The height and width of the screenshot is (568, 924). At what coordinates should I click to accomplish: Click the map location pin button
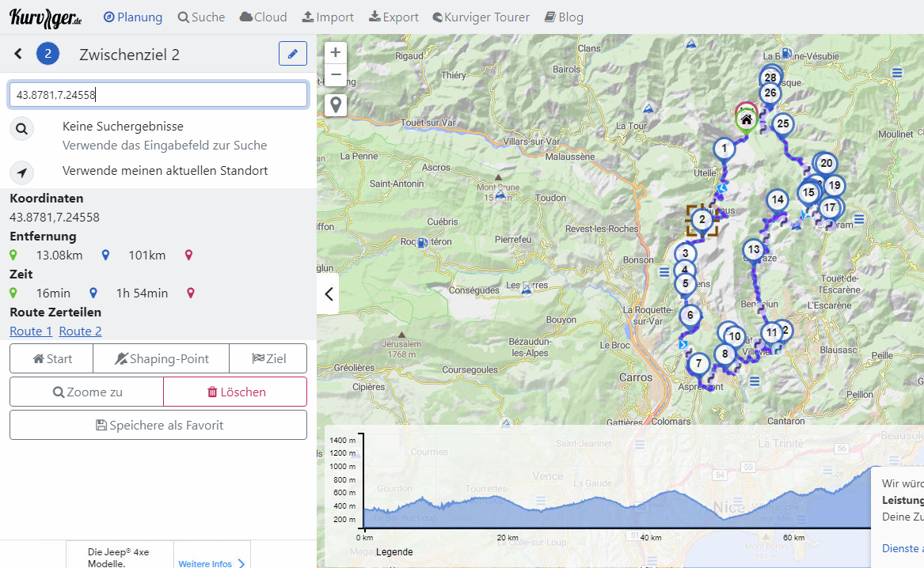tap(336, 105)
